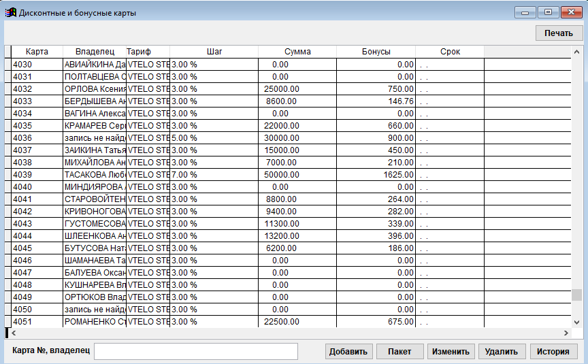The width and height of the screenshot is (588, 364).
Task: Open the Пакет dialog button
Action: 399,352
